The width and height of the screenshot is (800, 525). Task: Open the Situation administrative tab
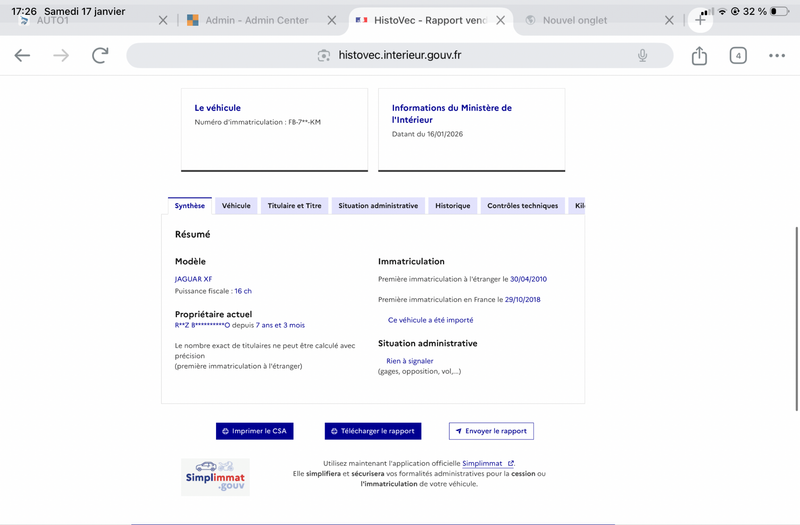tap(378, 206)
